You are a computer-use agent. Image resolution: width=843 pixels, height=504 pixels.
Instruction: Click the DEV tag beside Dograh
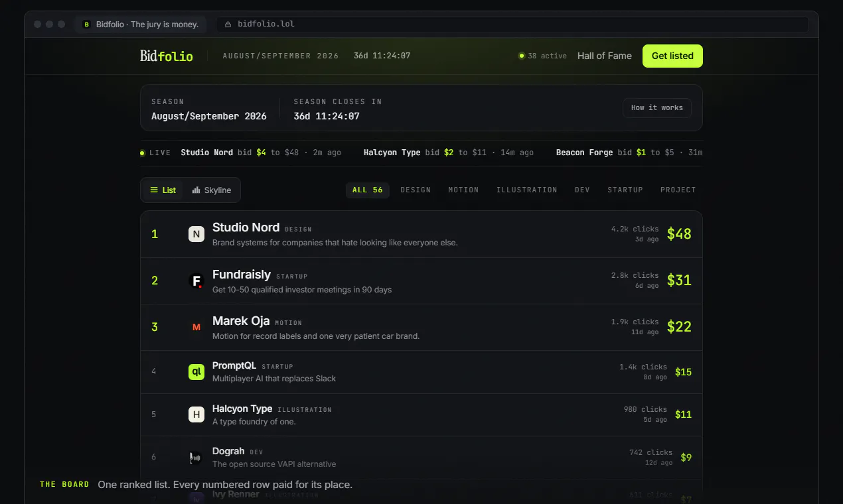pos(256,453)
